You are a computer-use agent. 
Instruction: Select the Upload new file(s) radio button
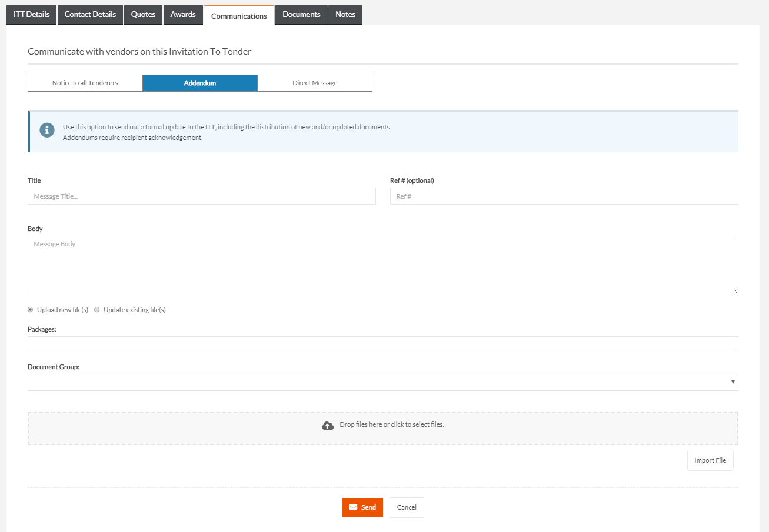click(30, 310)
